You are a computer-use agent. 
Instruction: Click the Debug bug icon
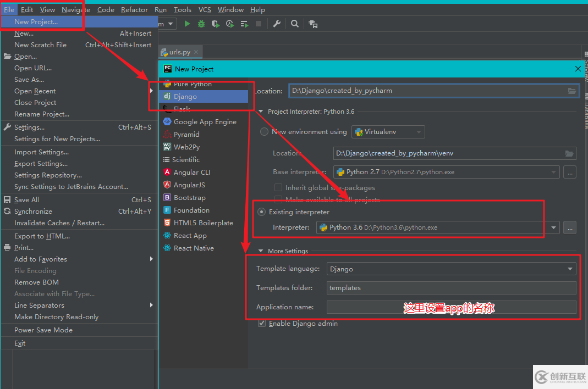click(x=201, y=24)
